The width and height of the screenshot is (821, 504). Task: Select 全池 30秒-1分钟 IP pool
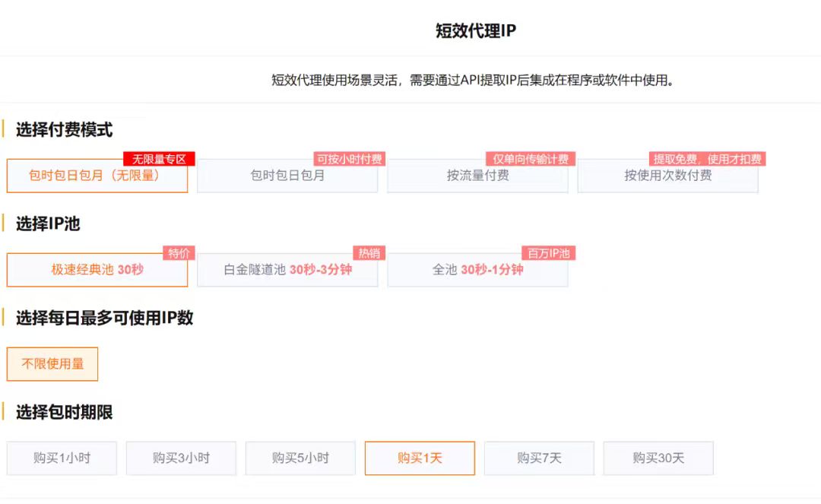coord(477,270)
